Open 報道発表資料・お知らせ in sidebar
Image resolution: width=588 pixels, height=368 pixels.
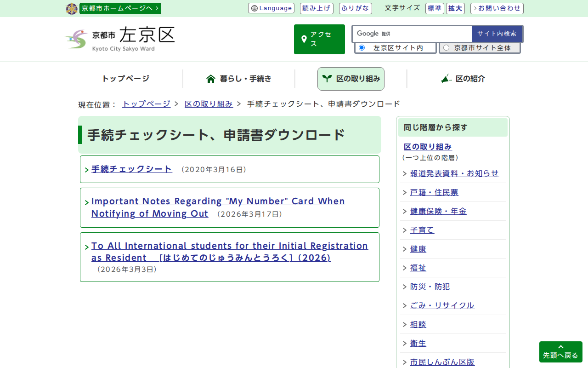(454, 173)
